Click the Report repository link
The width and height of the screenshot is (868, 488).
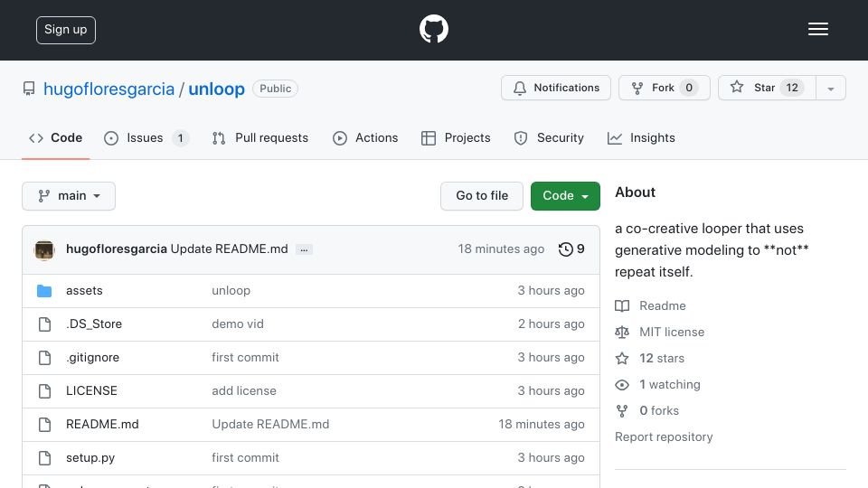664,437
